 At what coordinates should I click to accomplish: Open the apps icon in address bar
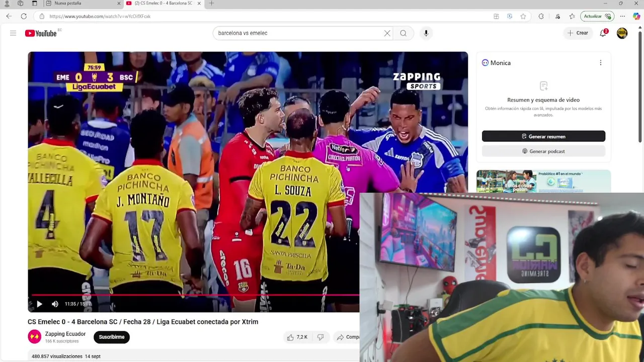pyautogui.click(x=496, y=16)
